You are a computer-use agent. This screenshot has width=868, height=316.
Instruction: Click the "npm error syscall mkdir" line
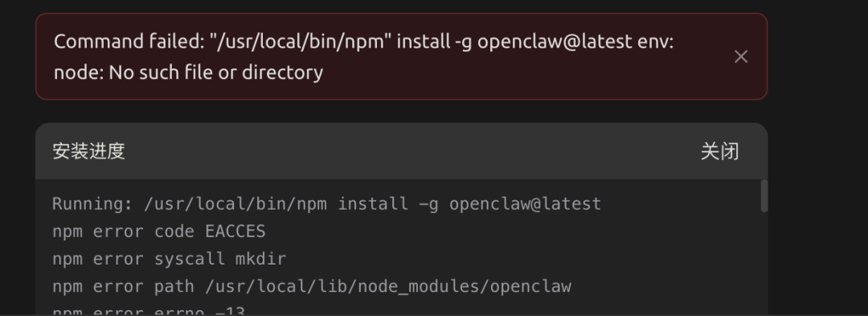170,258
